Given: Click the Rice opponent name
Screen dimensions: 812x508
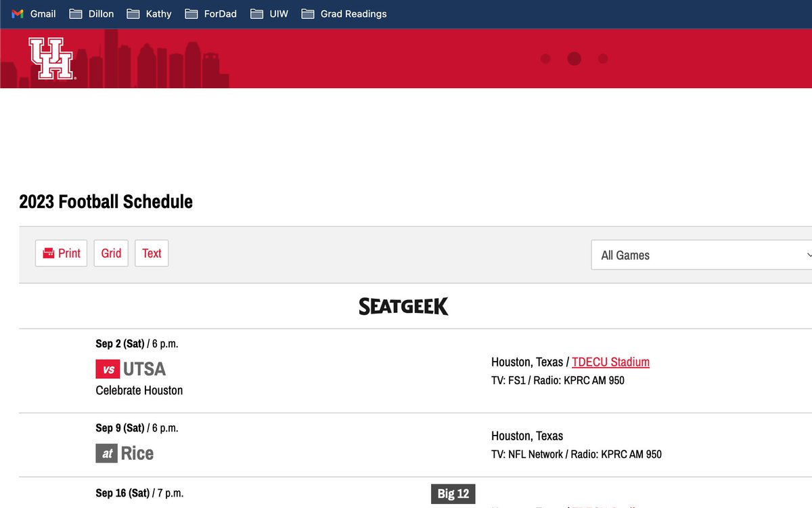Looking at the screenshot, I should click(137, 453).
